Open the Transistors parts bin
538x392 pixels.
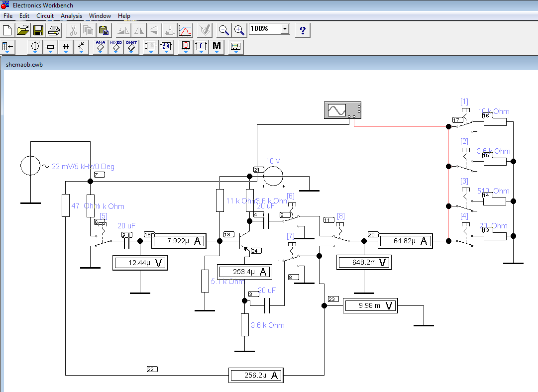tap(82, 47)
